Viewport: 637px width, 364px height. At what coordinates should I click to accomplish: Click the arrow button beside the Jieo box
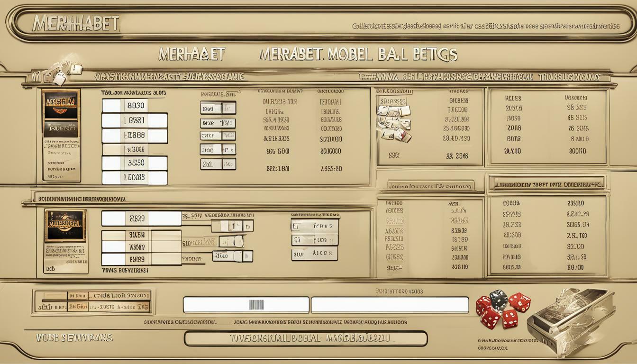(247, 256)
